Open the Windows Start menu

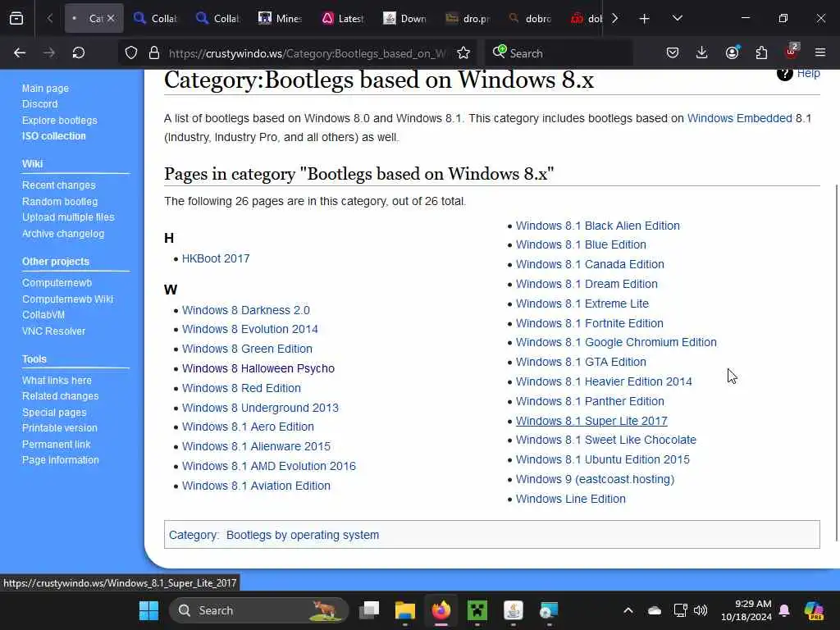(149, 610)
